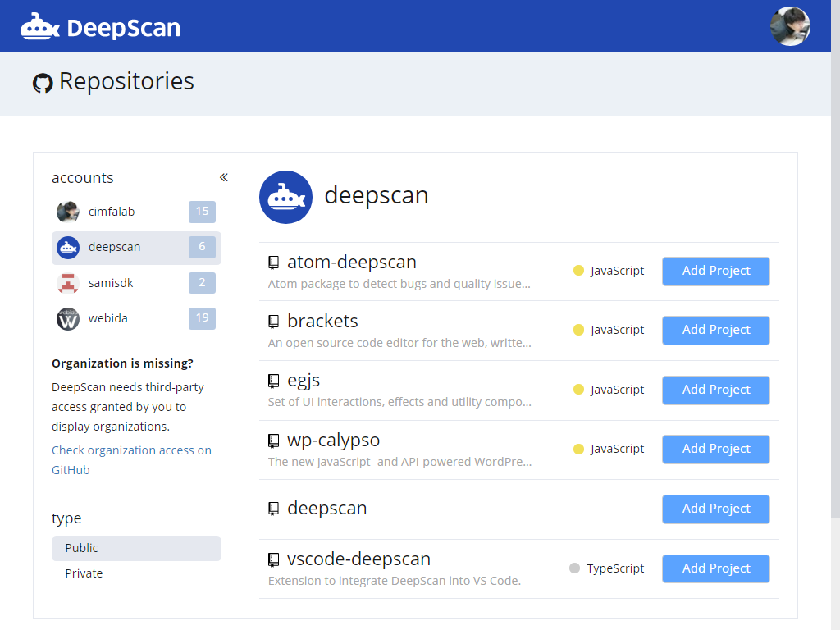Click yellow JavaScript dot on atom-deepscan row
This screenshot has width=840, height=630.
point(578,271)
